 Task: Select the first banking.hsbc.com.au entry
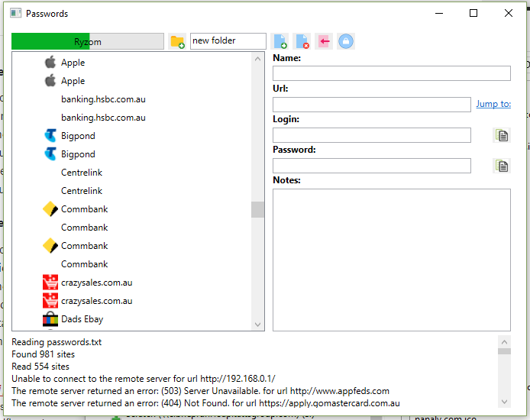103,99
